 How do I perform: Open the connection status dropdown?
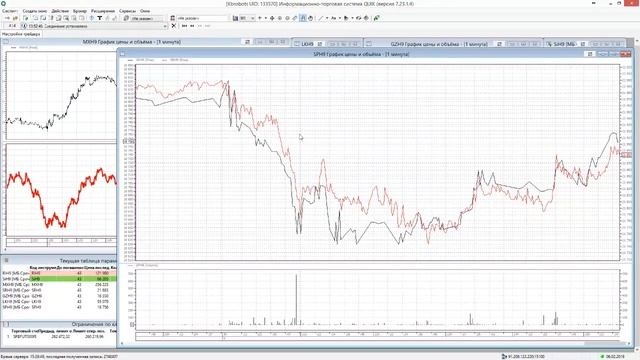(165, 26)
